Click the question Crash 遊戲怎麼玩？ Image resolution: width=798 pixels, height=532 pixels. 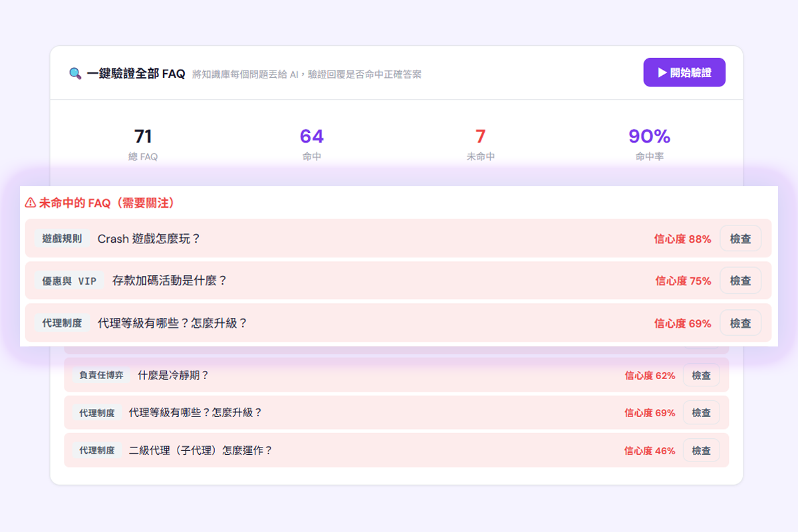[149, 239]
